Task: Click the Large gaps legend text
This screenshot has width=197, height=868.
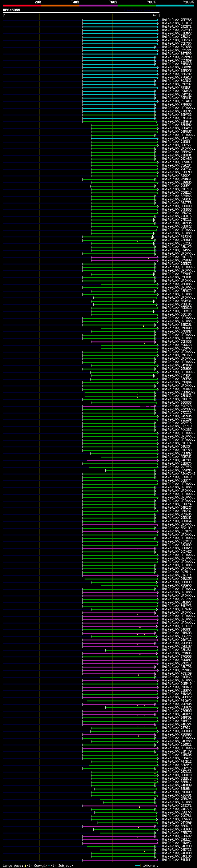Action: (38, 865)
